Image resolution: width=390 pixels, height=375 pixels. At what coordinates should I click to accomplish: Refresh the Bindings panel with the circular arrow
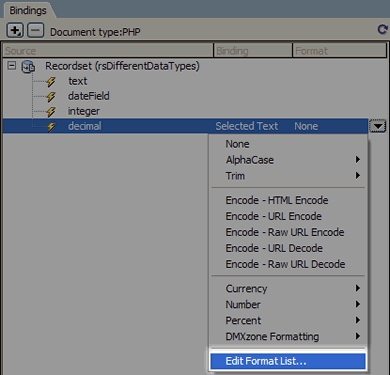[382, 30]
